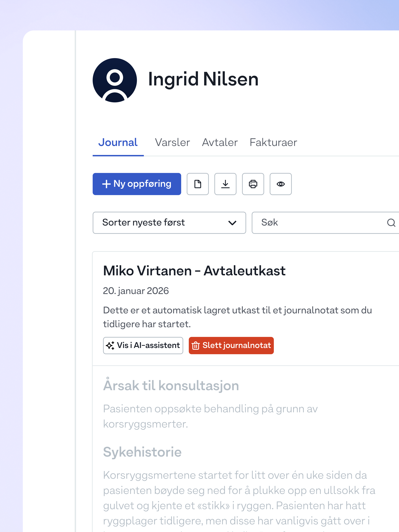Click the printer icon to print journal

pos(253,184)
